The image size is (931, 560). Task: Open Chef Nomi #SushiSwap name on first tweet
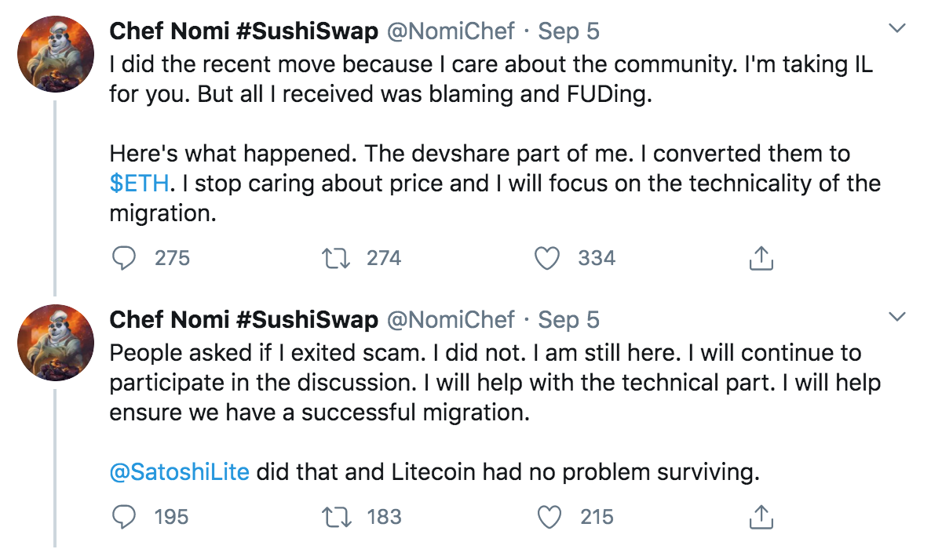point(244,31)
